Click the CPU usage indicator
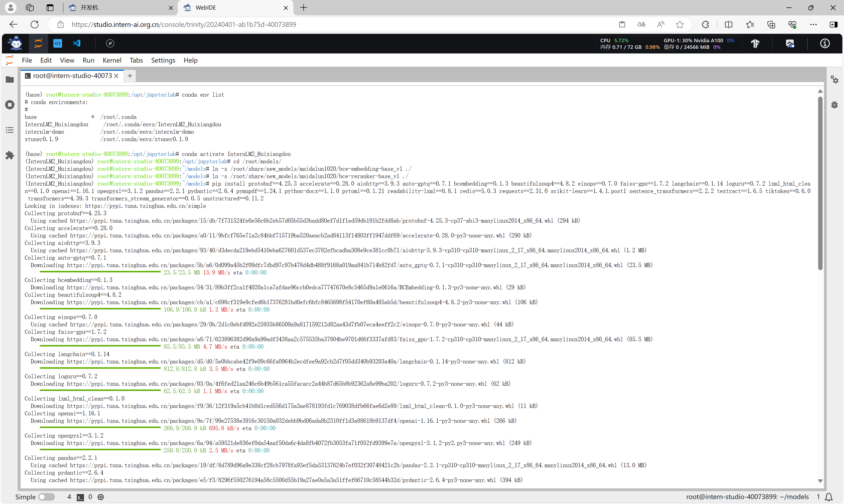Viewport: 844px width, 504px height. pyautogui.click(x=614, y=40)
